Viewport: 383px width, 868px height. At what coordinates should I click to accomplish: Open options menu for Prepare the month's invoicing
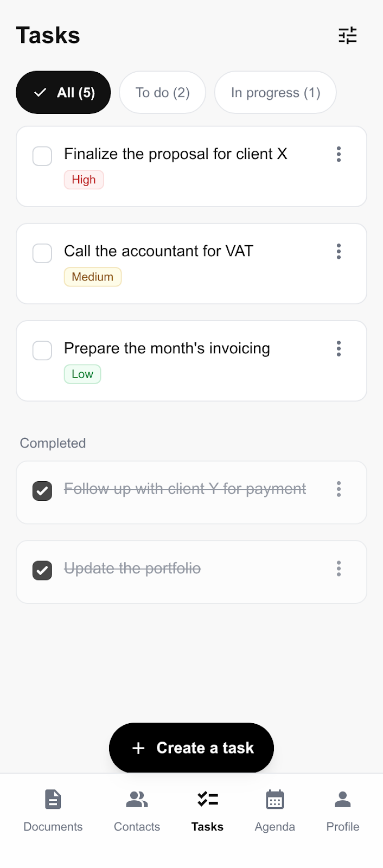tap(339, 349)
